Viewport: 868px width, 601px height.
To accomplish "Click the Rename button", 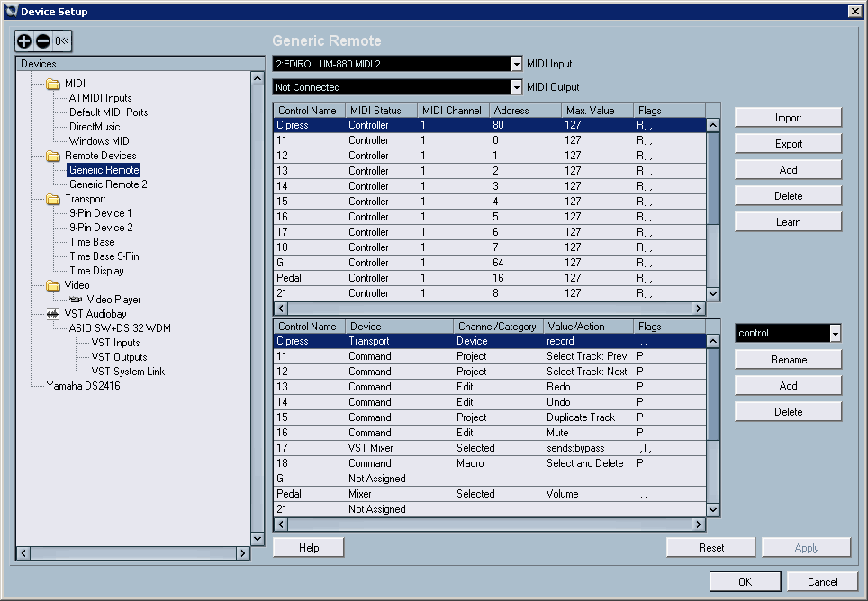I will point(788,360).
